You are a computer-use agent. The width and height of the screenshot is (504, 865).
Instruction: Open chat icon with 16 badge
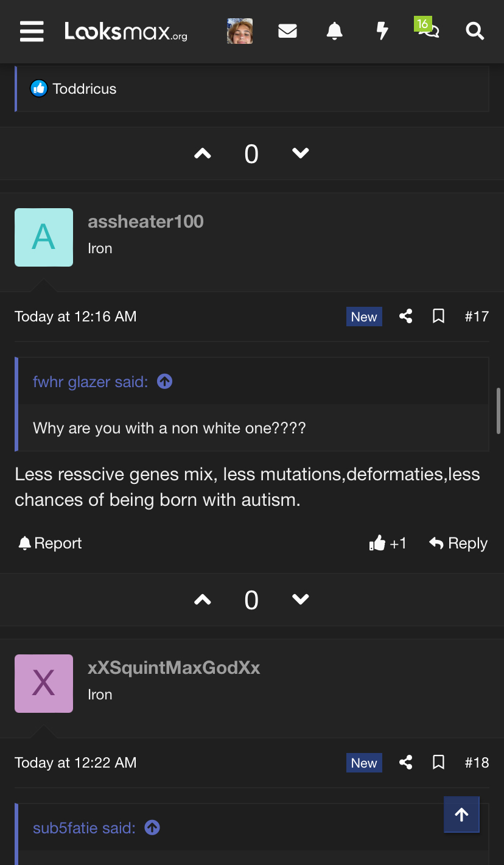(x=428, y=28)
